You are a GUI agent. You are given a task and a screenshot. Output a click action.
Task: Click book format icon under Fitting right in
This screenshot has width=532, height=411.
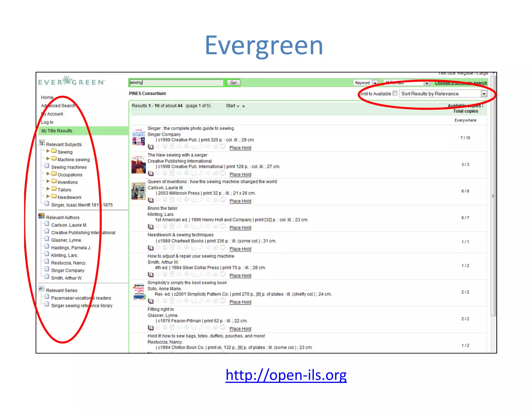point(151,328)
